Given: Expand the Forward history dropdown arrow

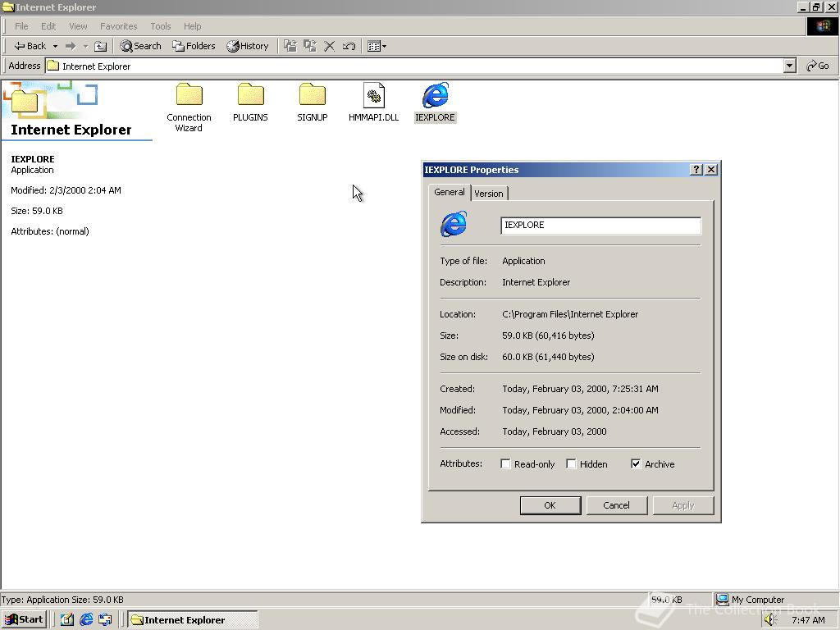Looking at the screenshot, I should coord(85,46).
